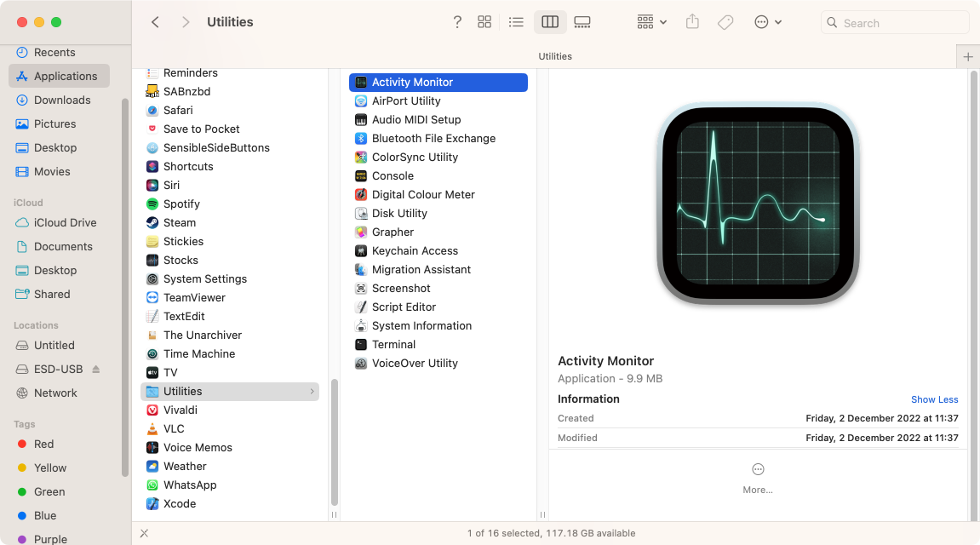Select the Shortcuts app icon
This screenshot has width=980, height=545.
152,166
